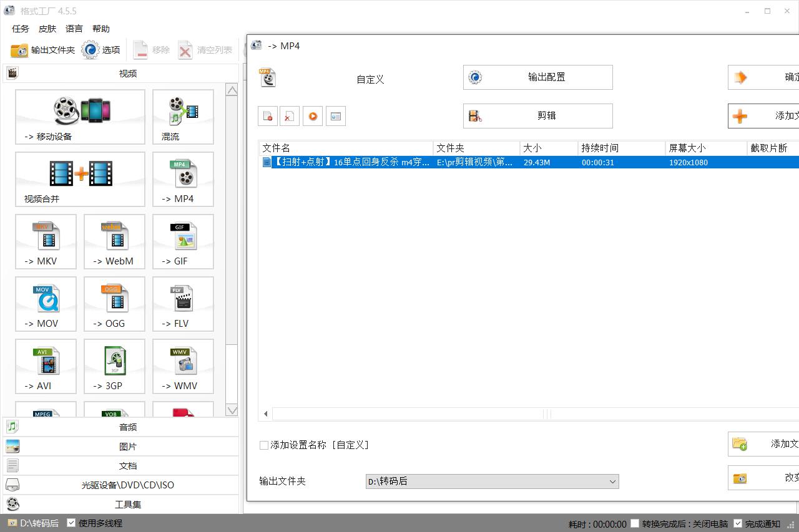The width and height of the screenshot is (799, 532).
Task: Open the GIF conversion option
Action: (183, 241)
